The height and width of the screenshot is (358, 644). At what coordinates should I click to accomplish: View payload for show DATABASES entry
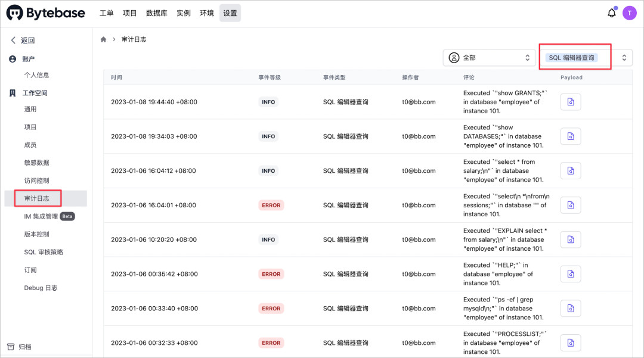[x=571, y=136]
